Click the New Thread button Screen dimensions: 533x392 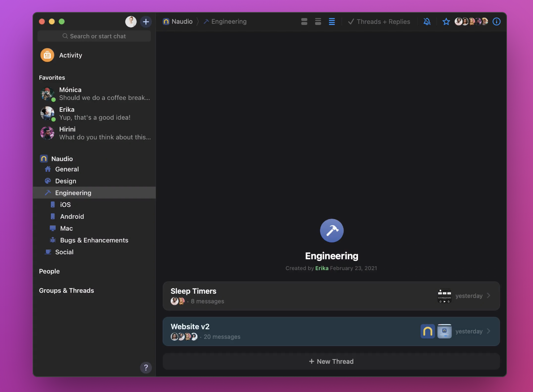tap(331, 361)
